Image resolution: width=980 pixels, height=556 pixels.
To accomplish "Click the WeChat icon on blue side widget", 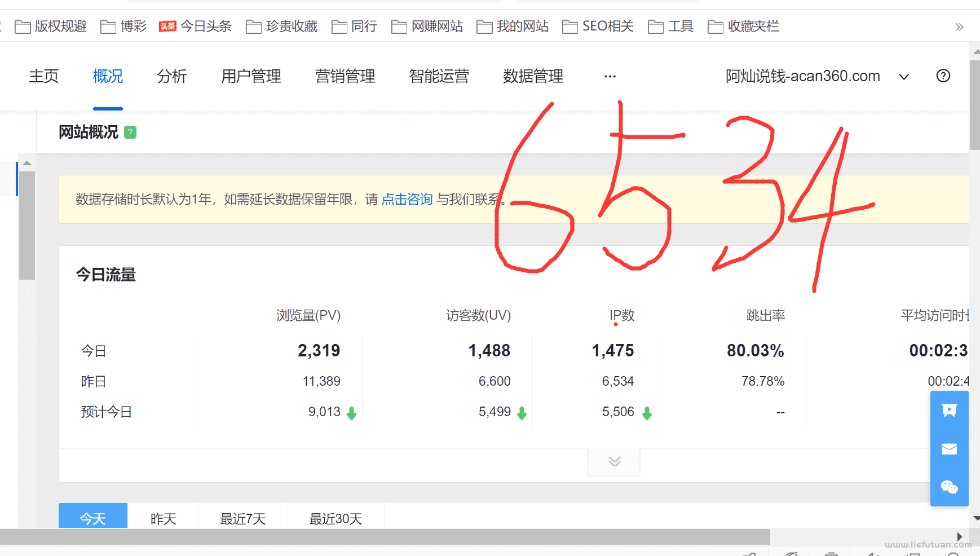I will click(x=950, y=487).
